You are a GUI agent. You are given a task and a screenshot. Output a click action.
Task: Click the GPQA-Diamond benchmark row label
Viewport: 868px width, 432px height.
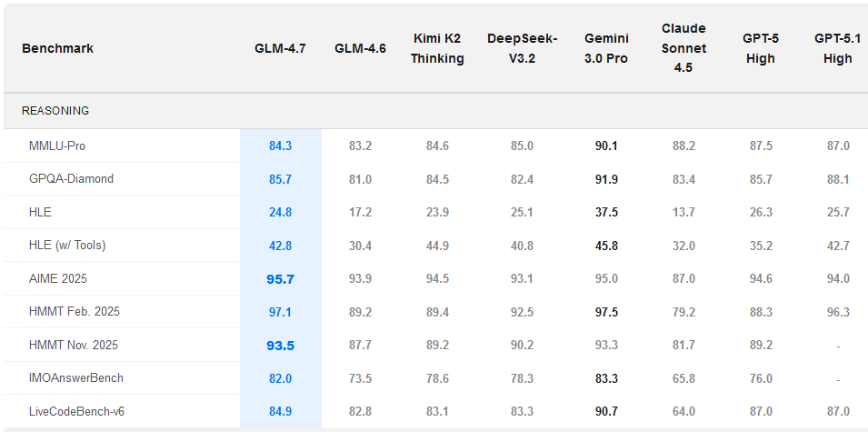pos(72,179)
